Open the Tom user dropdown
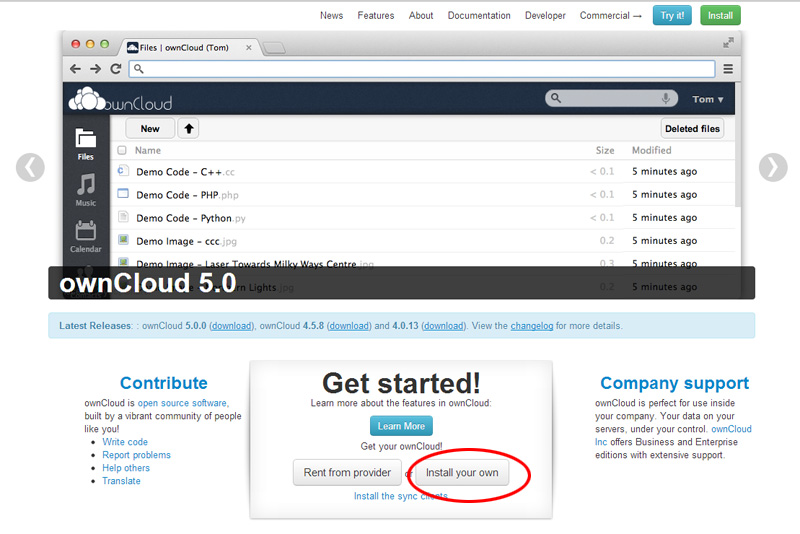 [x=708, y=99]
